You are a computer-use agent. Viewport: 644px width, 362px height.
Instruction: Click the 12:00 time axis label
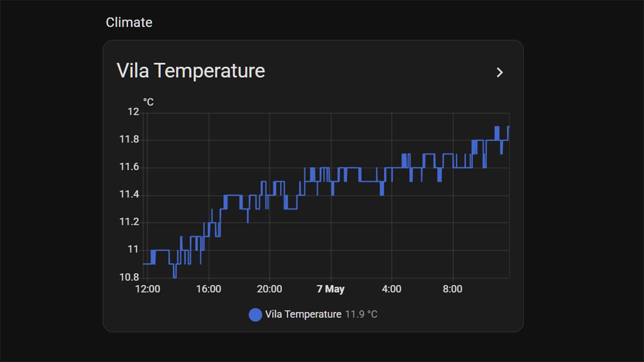(x=148, y=289)
